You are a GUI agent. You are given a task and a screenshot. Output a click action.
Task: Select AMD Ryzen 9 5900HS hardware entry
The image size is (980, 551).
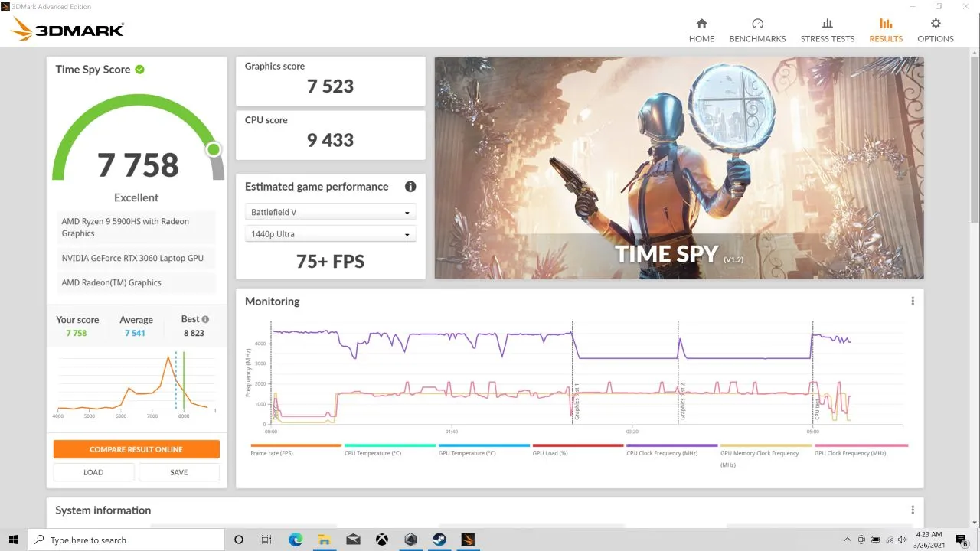(136, 227)
